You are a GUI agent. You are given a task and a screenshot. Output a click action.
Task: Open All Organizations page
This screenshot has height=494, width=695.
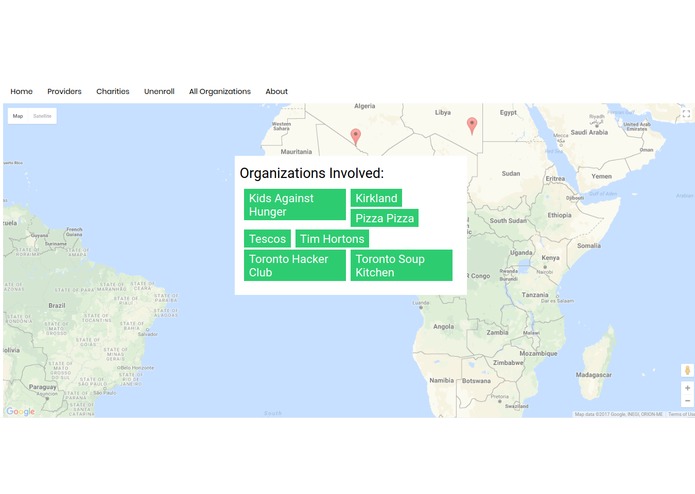(220, 91)
